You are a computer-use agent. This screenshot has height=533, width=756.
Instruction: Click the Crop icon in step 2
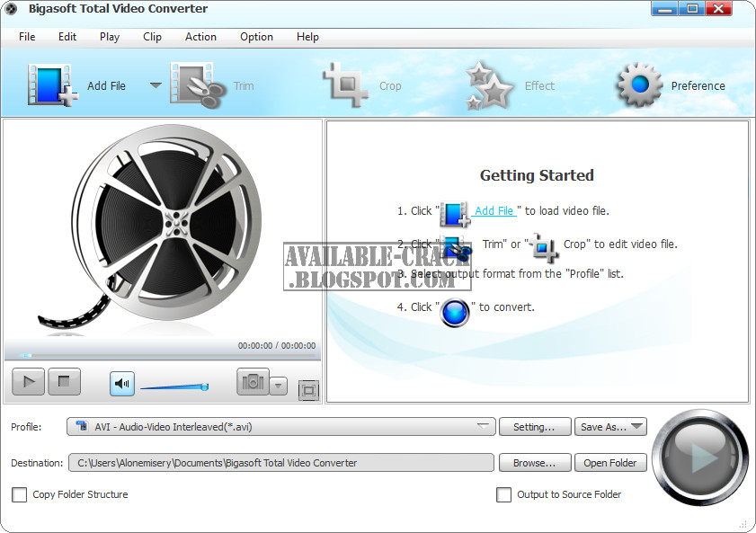point(545,247)
